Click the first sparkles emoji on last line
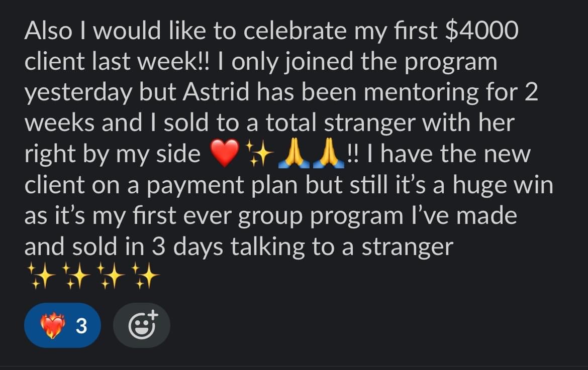This screenshot has height=370, width=588. pos(42,276)
